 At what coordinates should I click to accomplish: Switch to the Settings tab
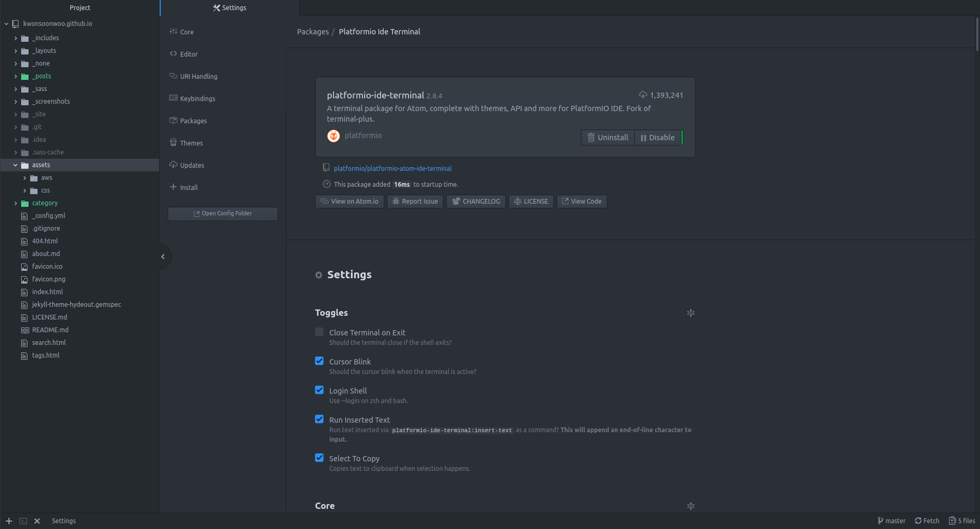point(229,8)
